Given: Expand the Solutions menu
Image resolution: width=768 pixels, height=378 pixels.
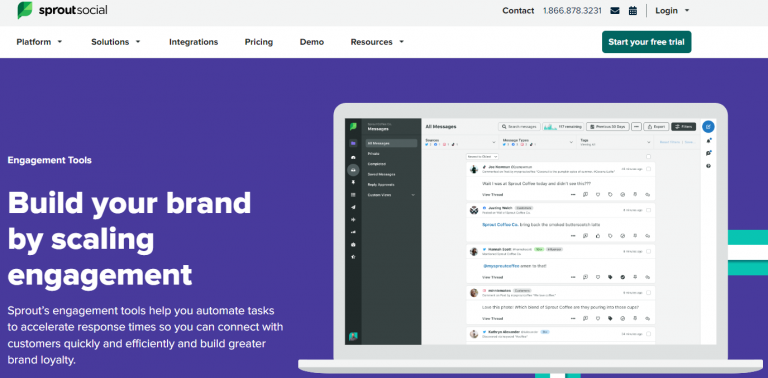Looking at the screenshot, I should pyautogui.click(x=116, y=42).
